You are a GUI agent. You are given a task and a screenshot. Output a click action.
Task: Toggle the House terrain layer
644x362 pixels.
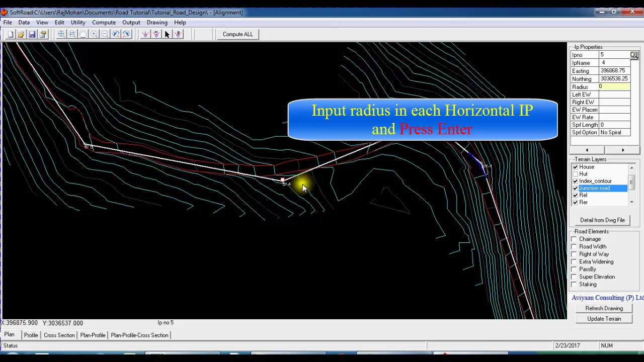click(x=575, y=167)
